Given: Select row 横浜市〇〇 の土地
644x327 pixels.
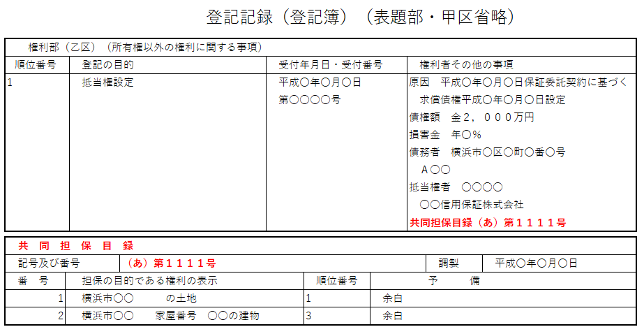Looking at the screenshot, I should tap(139, 298).
